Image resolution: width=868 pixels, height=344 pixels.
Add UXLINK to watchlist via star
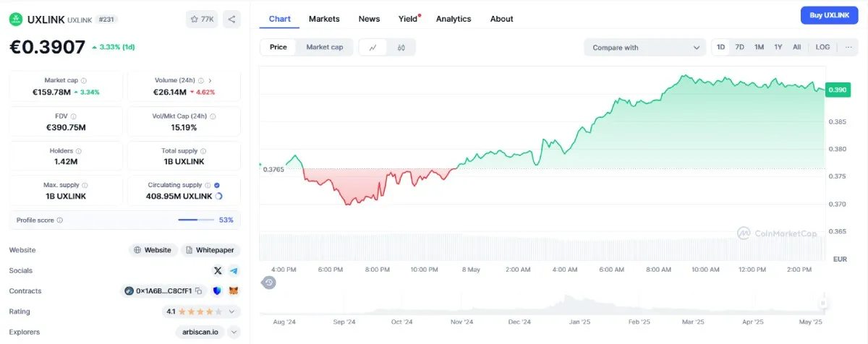coord(203,20)
